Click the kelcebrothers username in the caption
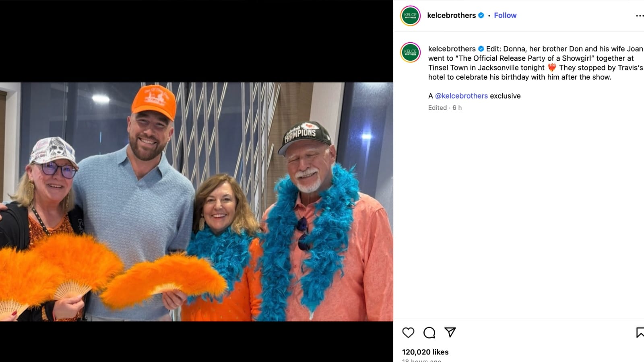 click(x=452, y=49)
